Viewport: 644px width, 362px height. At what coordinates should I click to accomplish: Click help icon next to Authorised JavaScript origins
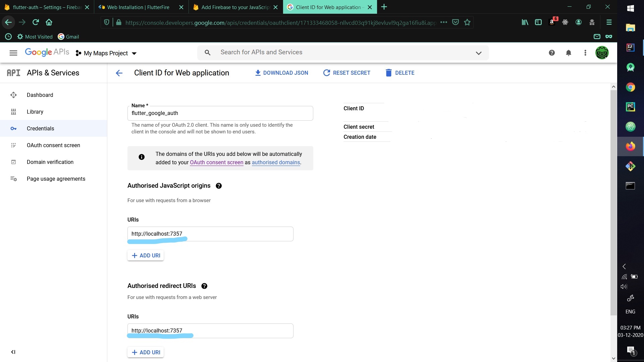point(219,186)
